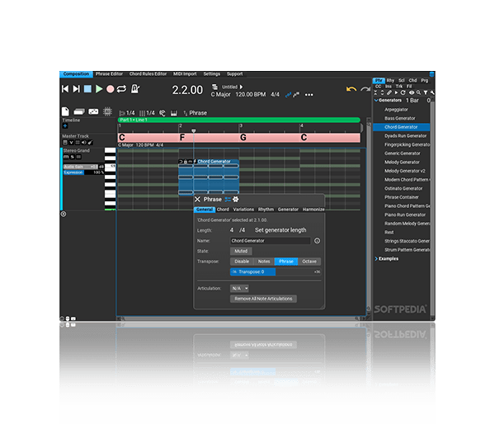Open the Phrase mode selector in the toolbar
This screenshot has height=448, width=495.
[196, 113]
